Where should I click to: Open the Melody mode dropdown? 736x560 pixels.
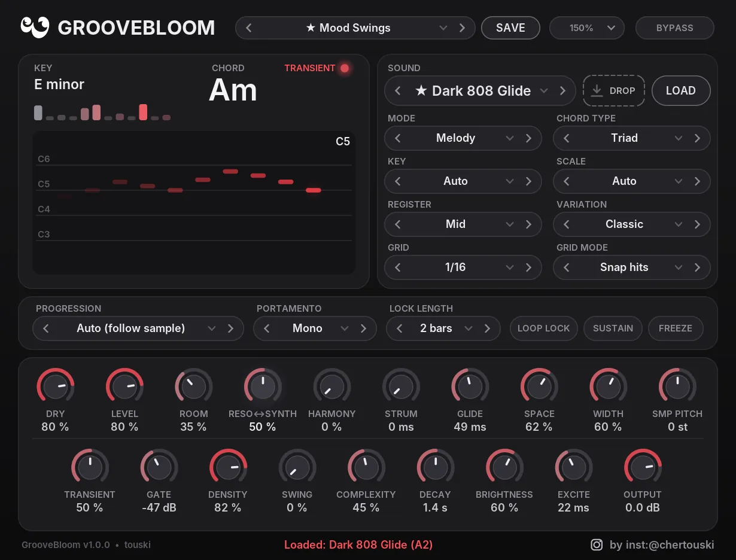[463, 138]
